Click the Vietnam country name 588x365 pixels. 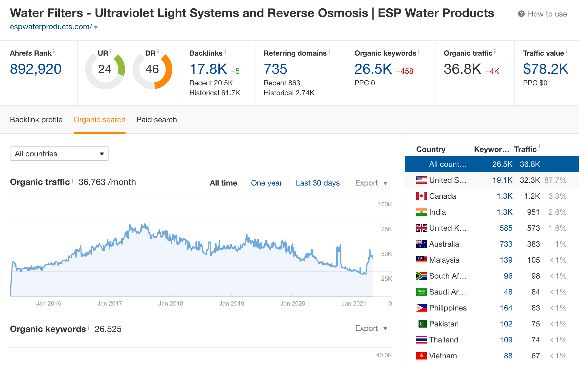coord(443,356)
